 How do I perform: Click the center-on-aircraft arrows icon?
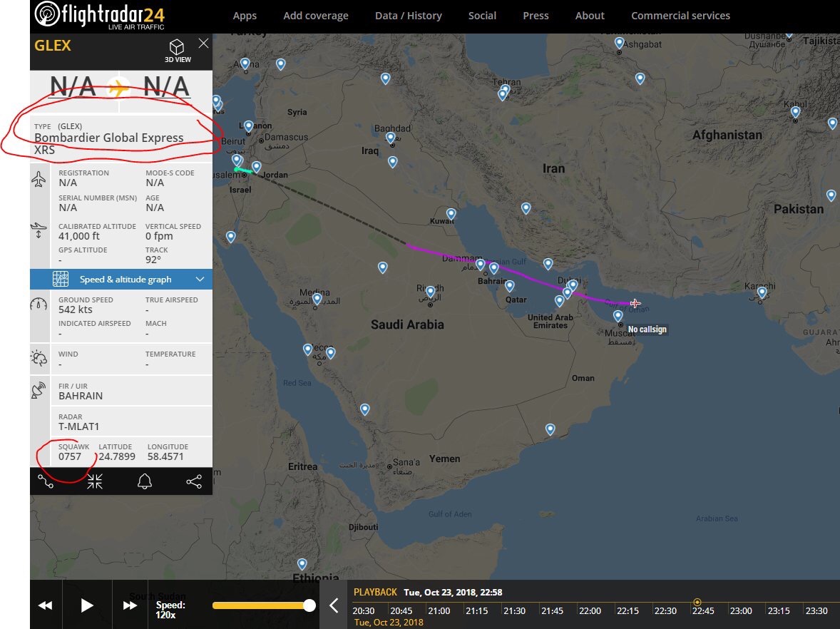[x=95, y=481]
